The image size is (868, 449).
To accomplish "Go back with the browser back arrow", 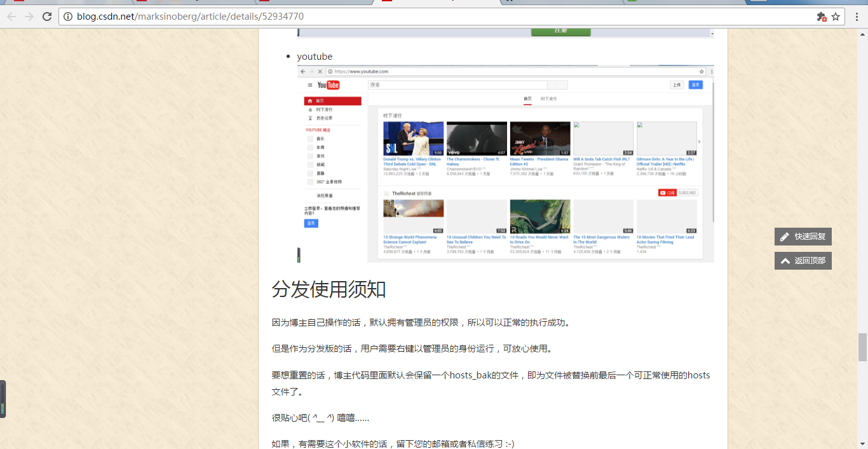I will (11, 17).
